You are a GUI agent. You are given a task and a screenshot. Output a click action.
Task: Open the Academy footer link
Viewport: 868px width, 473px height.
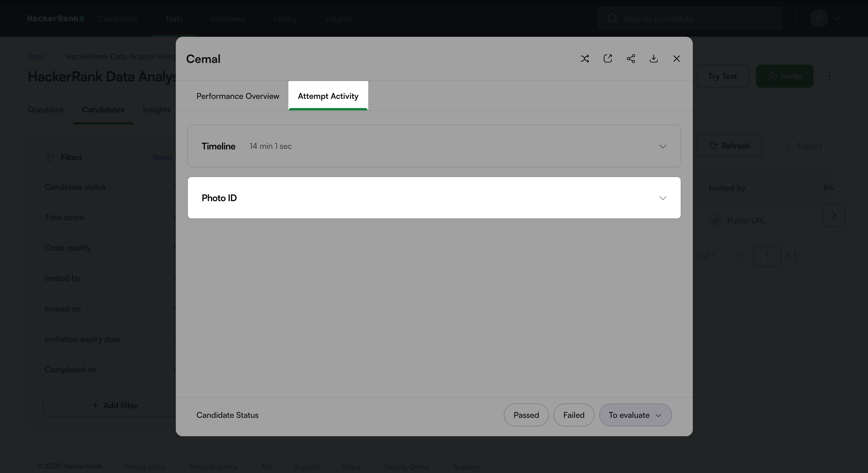(467, 467)
